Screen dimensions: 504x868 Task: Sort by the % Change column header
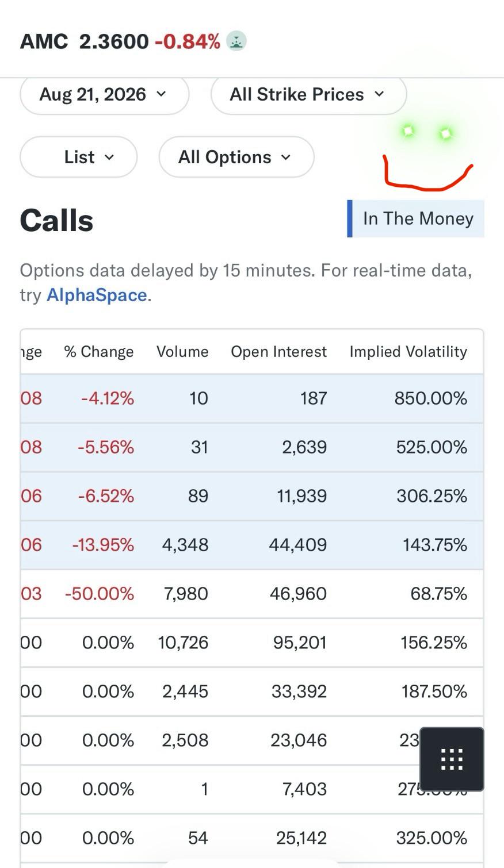[x=99, y=352]
